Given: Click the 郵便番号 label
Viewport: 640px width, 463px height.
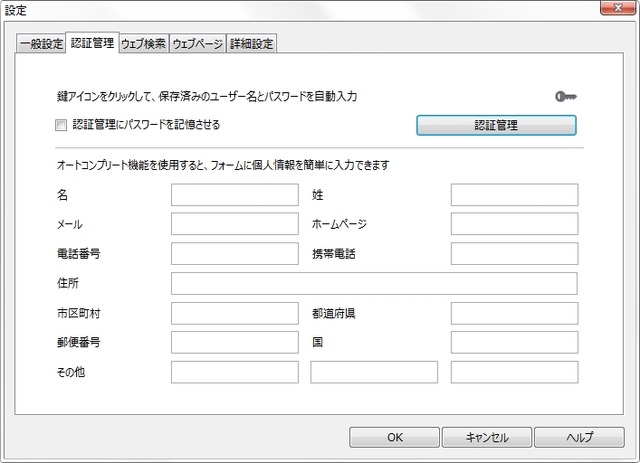Looking at the screenshot, I should 78,342.
